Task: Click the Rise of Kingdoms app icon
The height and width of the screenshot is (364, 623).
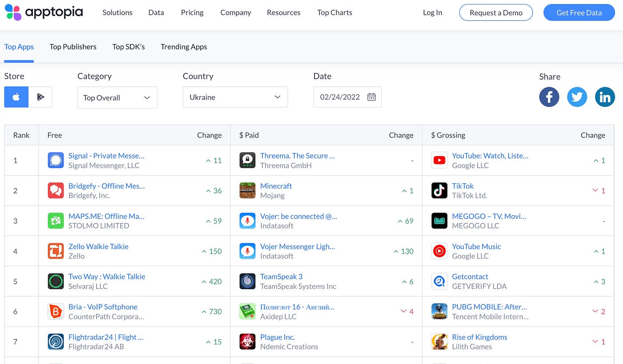Action: point(439,342)
